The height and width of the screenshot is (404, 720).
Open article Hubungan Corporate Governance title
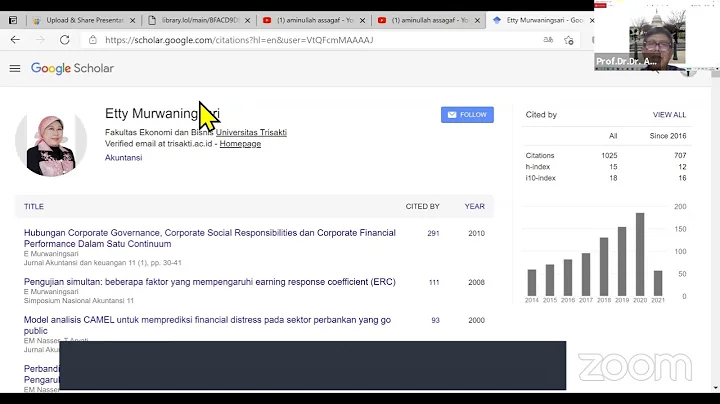(209, 238)
